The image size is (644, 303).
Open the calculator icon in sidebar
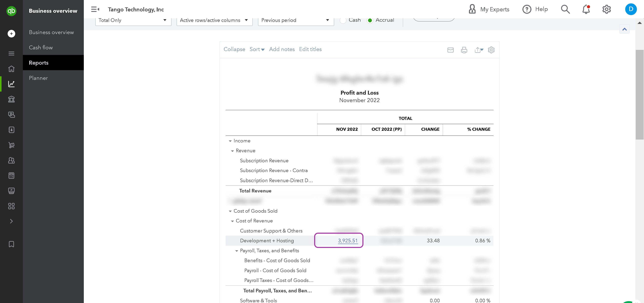tap(11, 175)
